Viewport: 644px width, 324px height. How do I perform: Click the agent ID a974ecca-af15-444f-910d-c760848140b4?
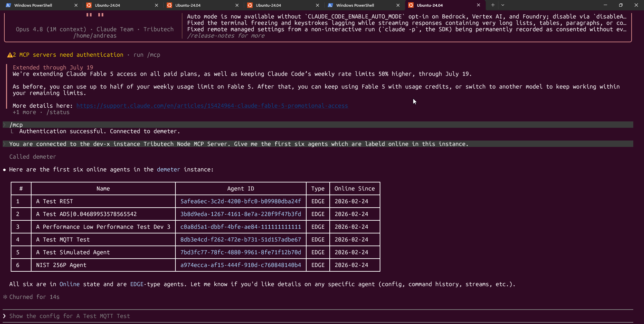[x=240, y=265]
